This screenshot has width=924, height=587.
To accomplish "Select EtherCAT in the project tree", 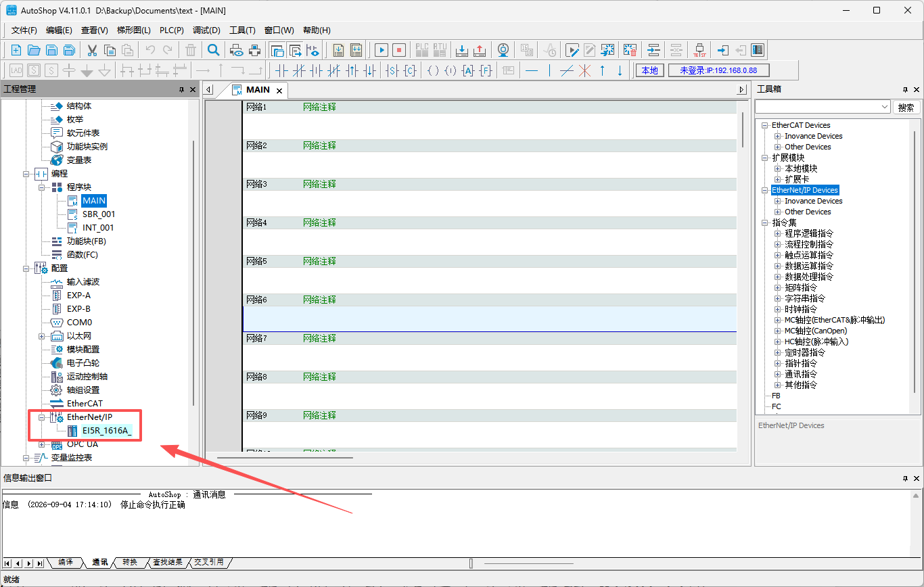I will [x=85, y=404].
